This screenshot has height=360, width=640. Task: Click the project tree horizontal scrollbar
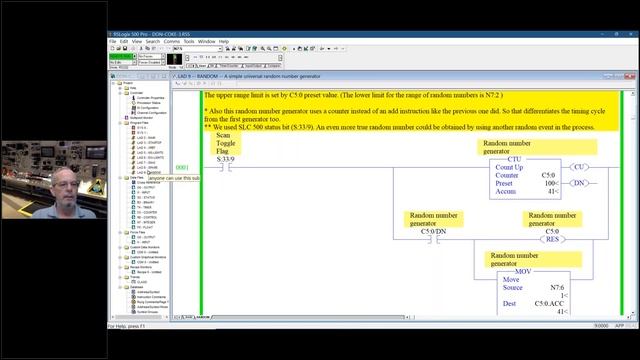[x=139, y=317]
